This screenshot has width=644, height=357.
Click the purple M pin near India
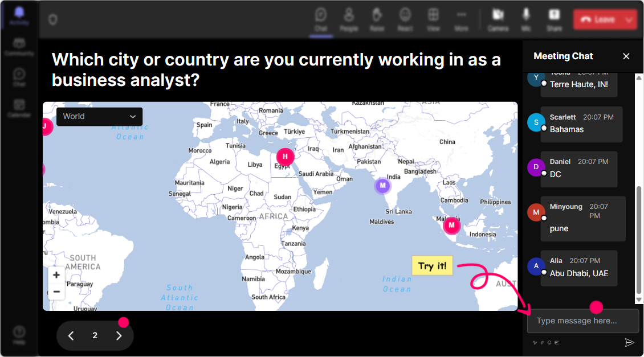point(383,186)
